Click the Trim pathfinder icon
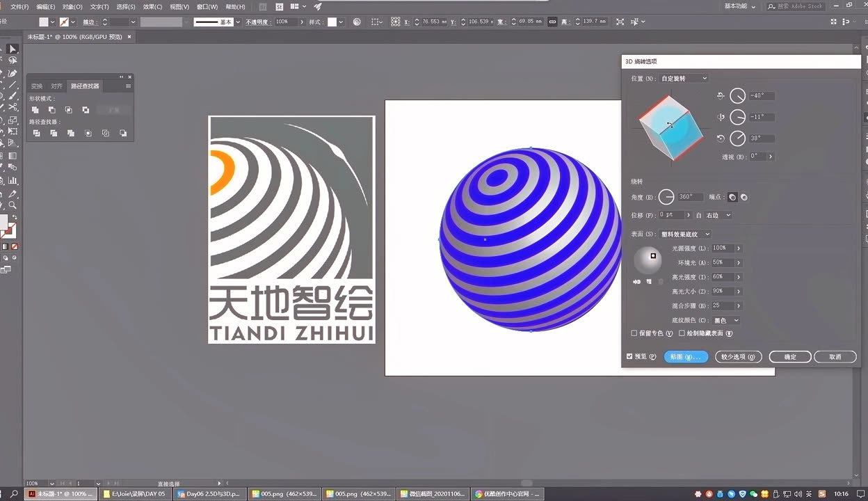This screenshot has width=868, height=501. [53, 133]
